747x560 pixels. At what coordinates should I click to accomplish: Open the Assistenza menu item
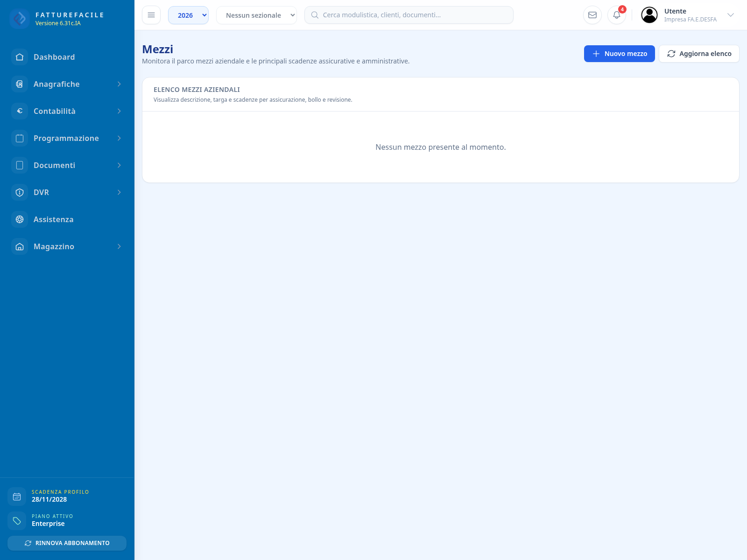pos(67,219)
